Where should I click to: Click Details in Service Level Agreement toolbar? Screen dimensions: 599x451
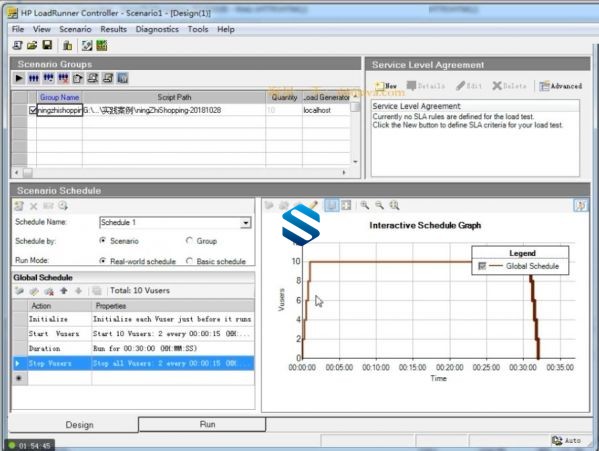click(x=426, y=86)
